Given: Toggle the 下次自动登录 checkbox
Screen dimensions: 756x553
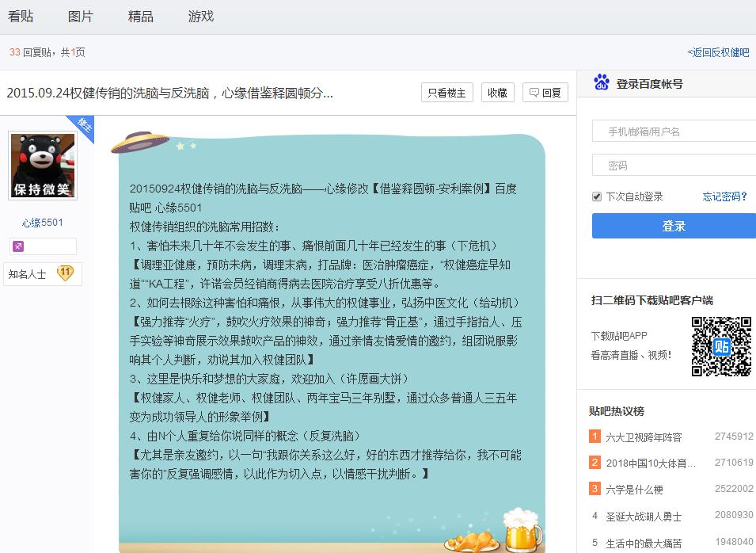Looking at the screenshot, I should [597, 196].
